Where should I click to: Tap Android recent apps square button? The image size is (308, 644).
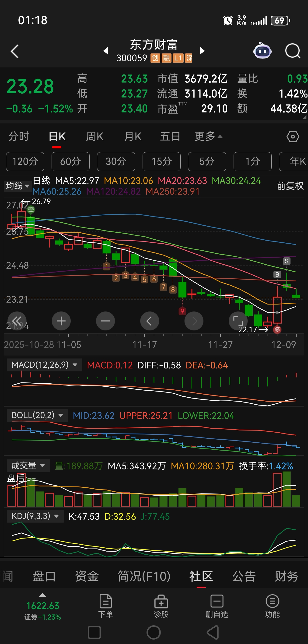coord(94,633)
